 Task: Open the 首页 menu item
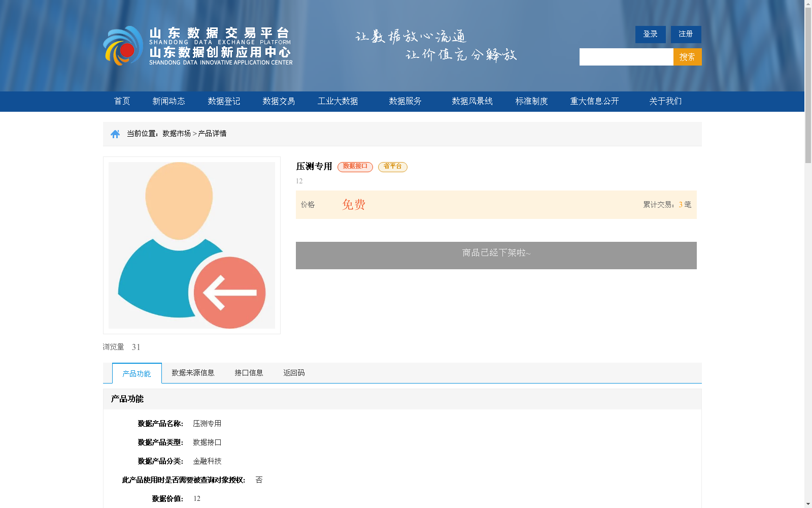(122, 101)
